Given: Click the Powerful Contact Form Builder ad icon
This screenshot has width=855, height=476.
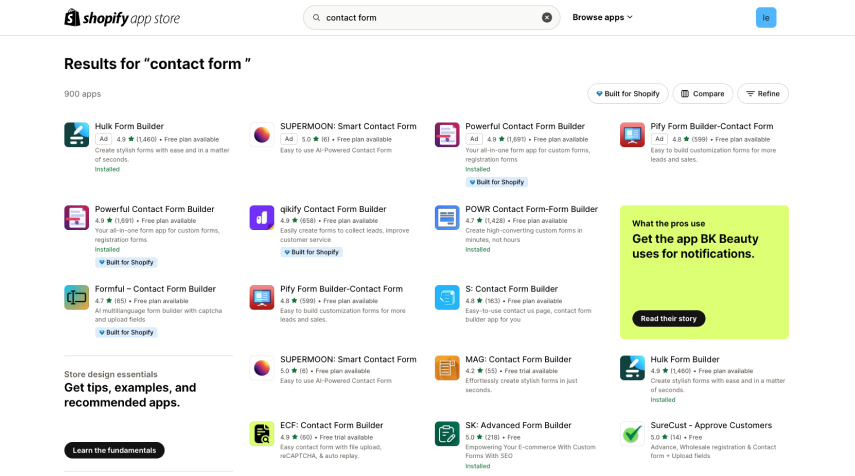Looking at the screenshot, I should [x=447, y=135].
